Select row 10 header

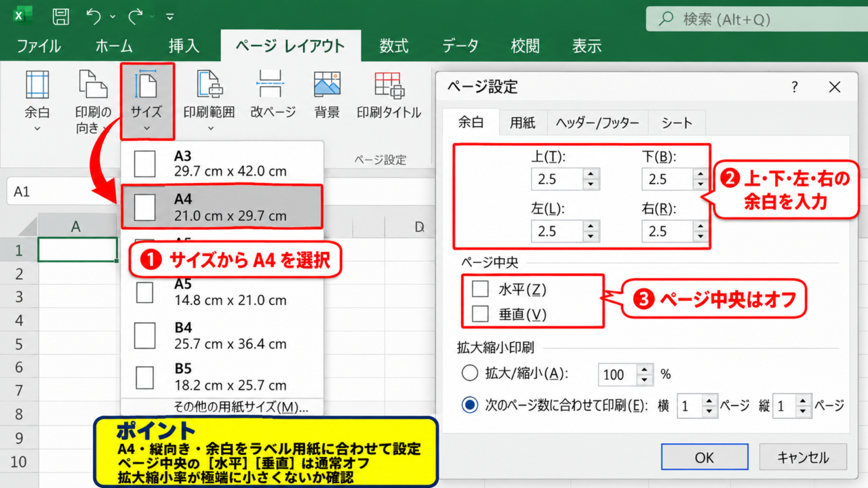[19, 461]
